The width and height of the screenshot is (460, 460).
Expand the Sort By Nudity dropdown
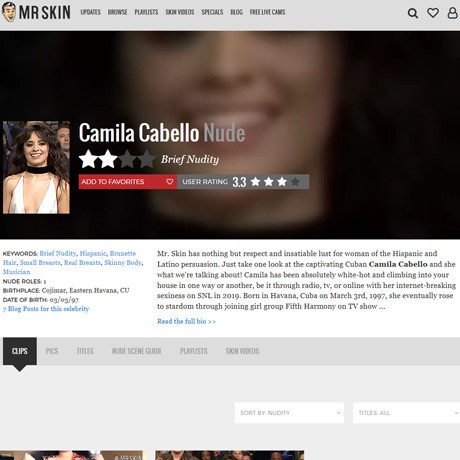[289, 413]
